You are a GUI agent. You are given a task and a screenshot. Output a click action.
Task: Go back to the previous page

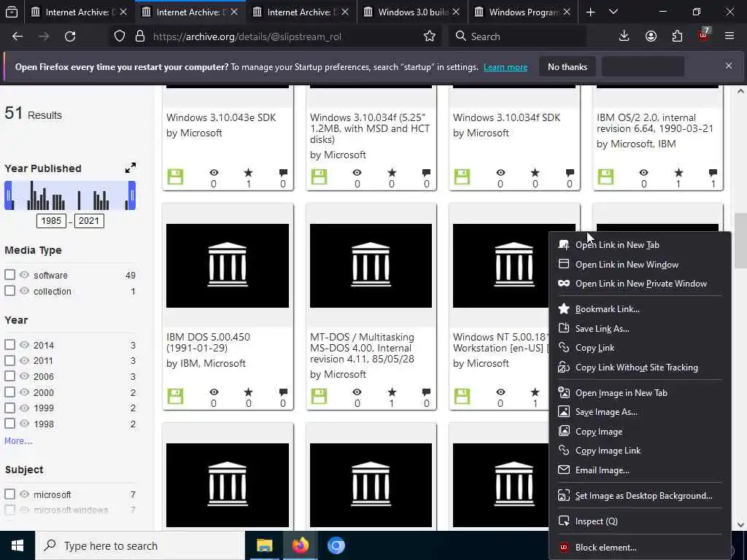[18, 36]
